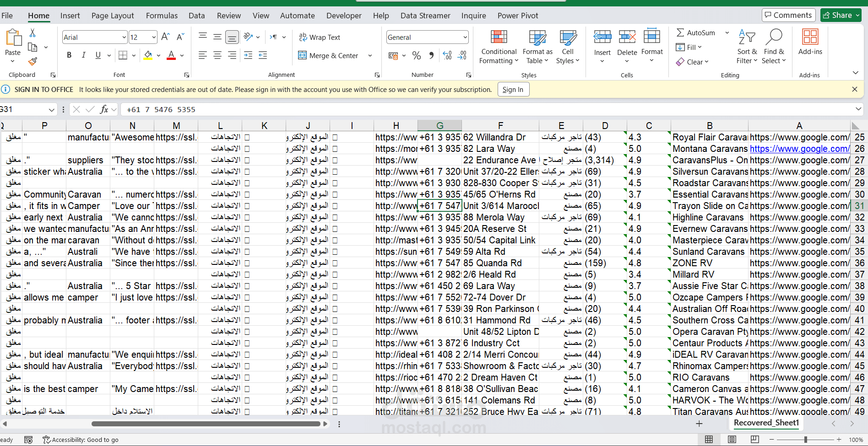Tick the checkbox in column K row 36

pyautogui.click(x=247, y=263)
